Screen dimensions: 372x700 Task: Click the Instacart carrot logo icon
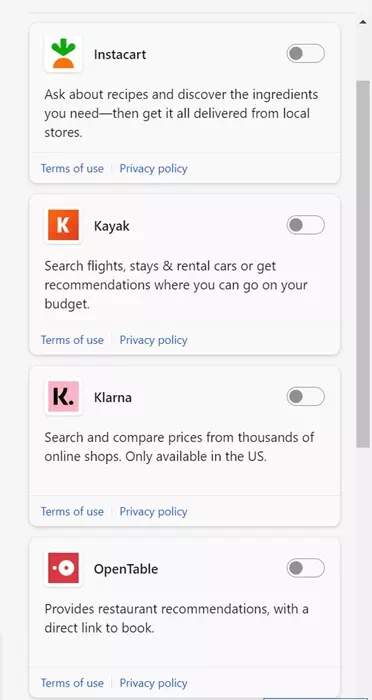tap(63, 54)
